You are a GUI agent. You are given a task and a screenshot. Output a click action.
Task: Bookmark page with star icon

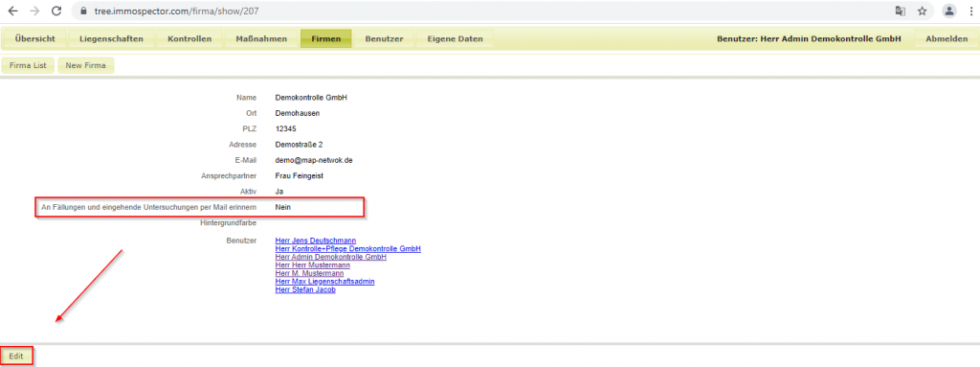(x=922, y=11)
